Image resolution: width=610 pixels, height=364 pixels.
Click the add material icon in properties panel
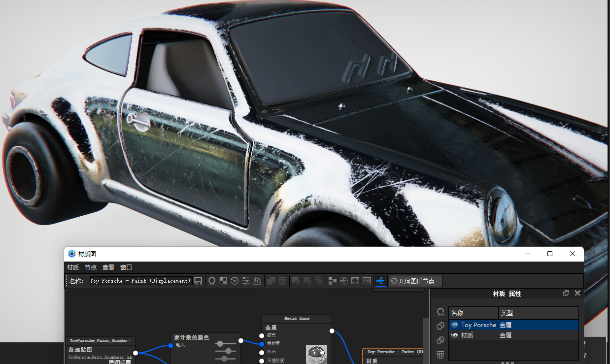tap(441, 312)
